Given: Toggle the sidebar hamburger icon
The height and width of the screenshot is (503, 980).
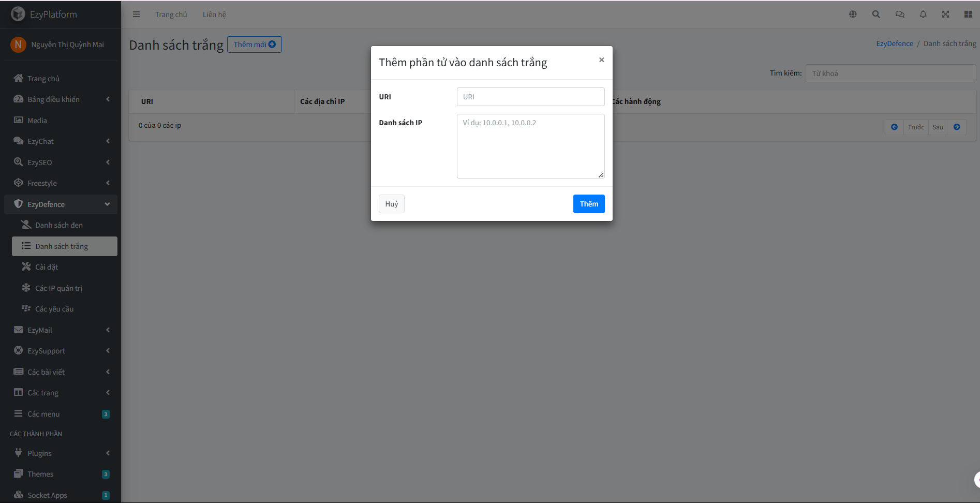Looking at the screenshot, I should pyautogui.click(x=136, y=14).
